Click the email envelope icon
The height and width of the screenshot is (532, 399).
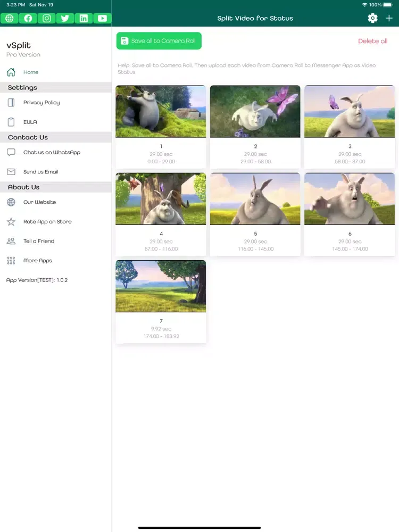11,172
